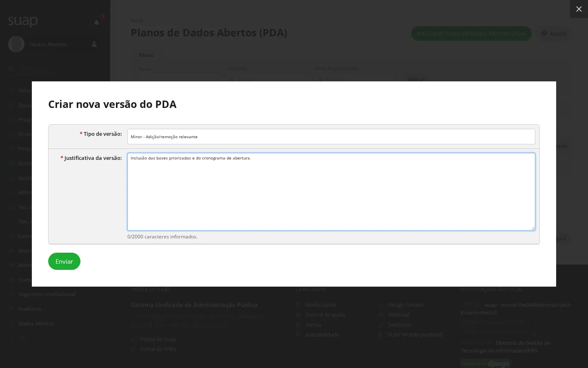Expand the Segurança Institucional sidebar item
Viewport: 588px width, 368px height.
(x=47, y=294)
